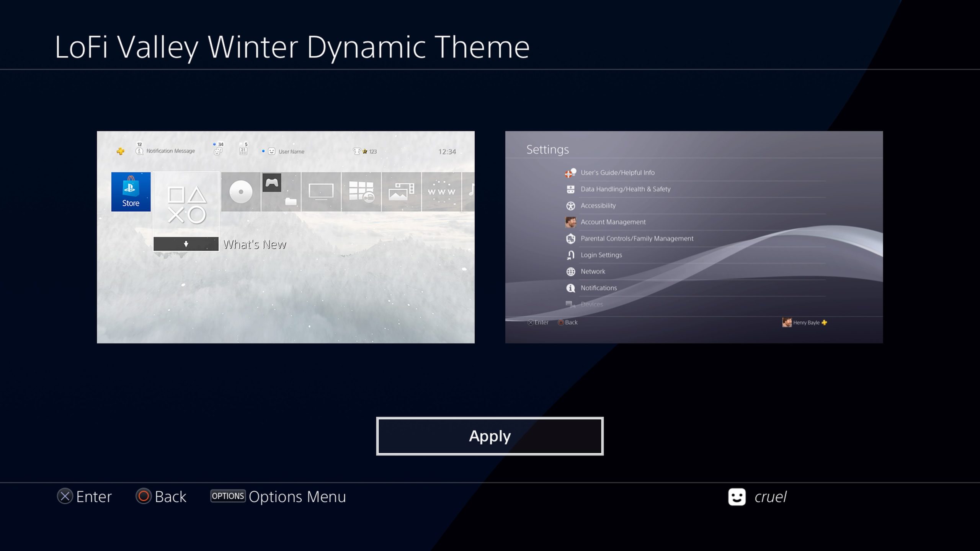Select Accessibility in Settings preview

[x=598, y=205]
